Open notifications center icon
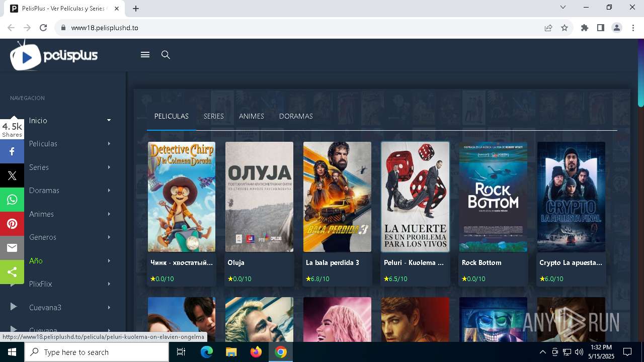This screenshot has width=644, height=362. [x=627, y=352]
